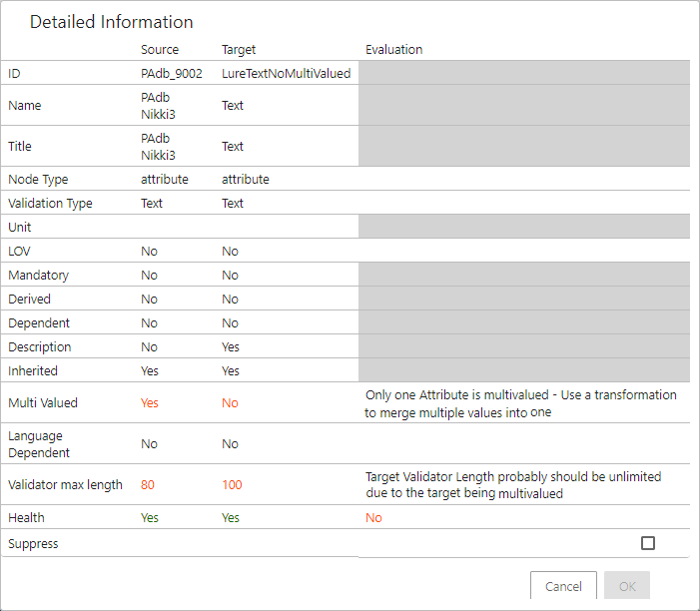Viewport: 700px width, 611px height.
Task: Click the red Health evaluation No value
Action: [x=373, y=518]
